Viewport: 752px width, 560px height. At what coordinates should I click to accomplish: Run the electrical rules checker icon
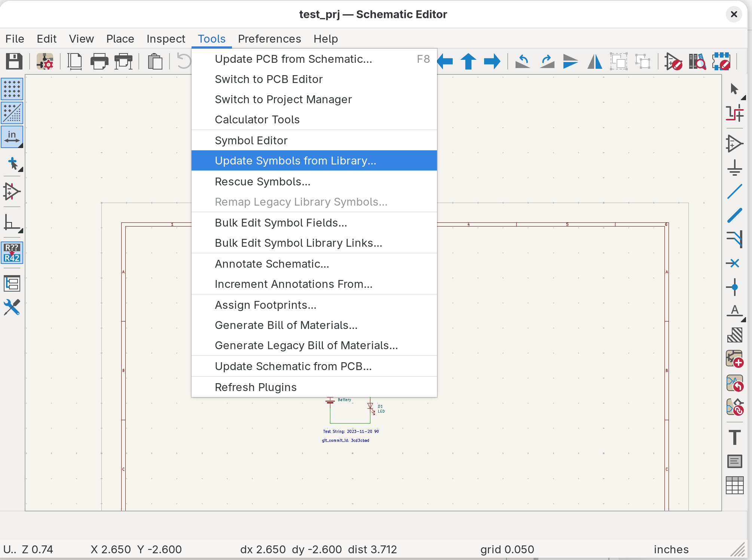click(x=673, y=61)
